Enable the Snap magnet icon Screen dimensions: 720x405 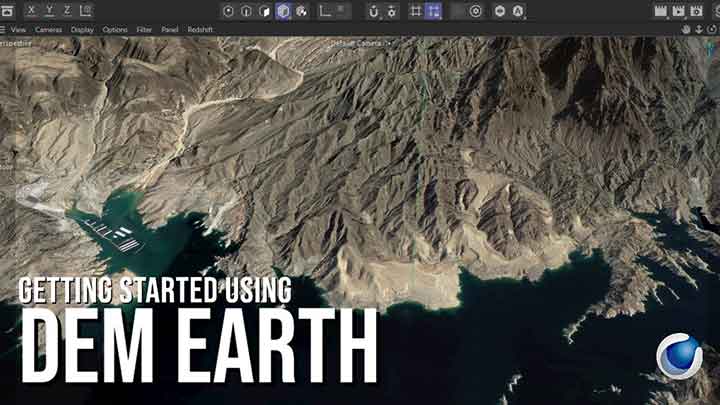click(373, 11)
